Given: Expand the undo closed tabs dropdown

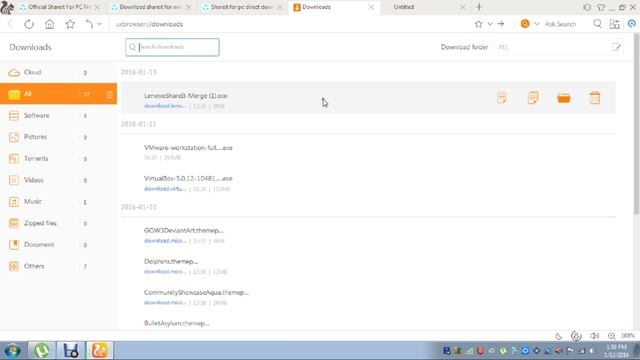Looking at the screenshot, I should coord(99,24).
